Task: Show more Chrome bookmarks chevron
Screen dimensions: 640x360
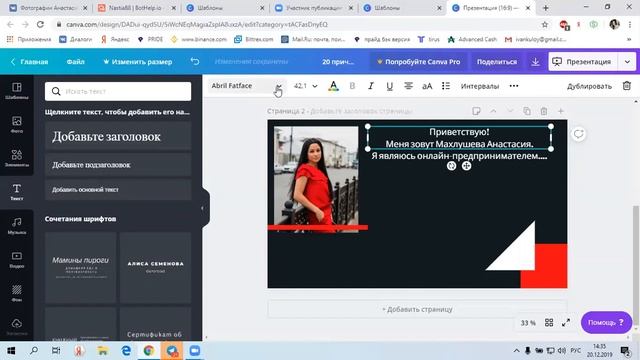Action: 629,39
